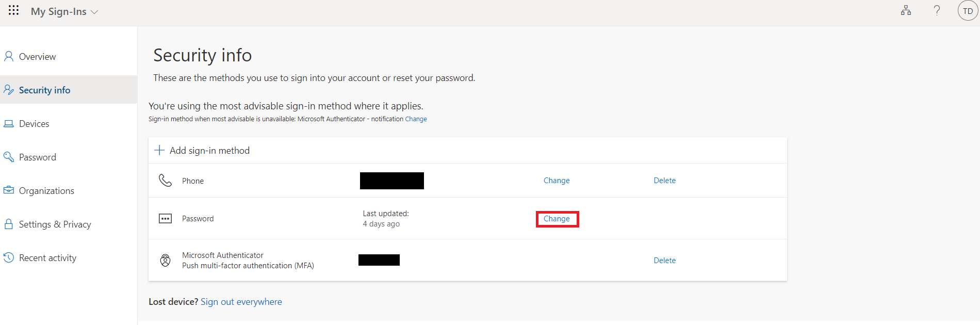Open Organizations page
This screenshot has width=980, height=325.
(x=46, y=191)
